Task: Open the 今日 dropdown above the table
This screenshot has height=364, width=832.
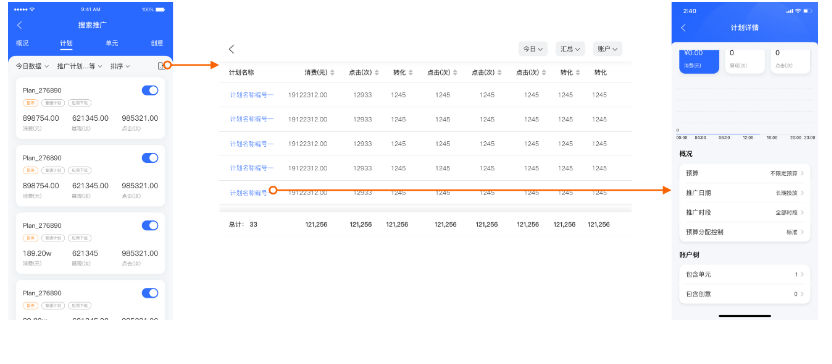Action: click(x=533, y=49)
